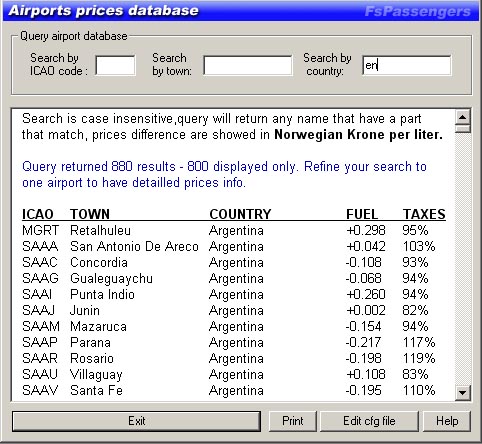The height and width of the screenshot is (444, 482).
Task: Click town name Concordia
Action: click(99, 263)
